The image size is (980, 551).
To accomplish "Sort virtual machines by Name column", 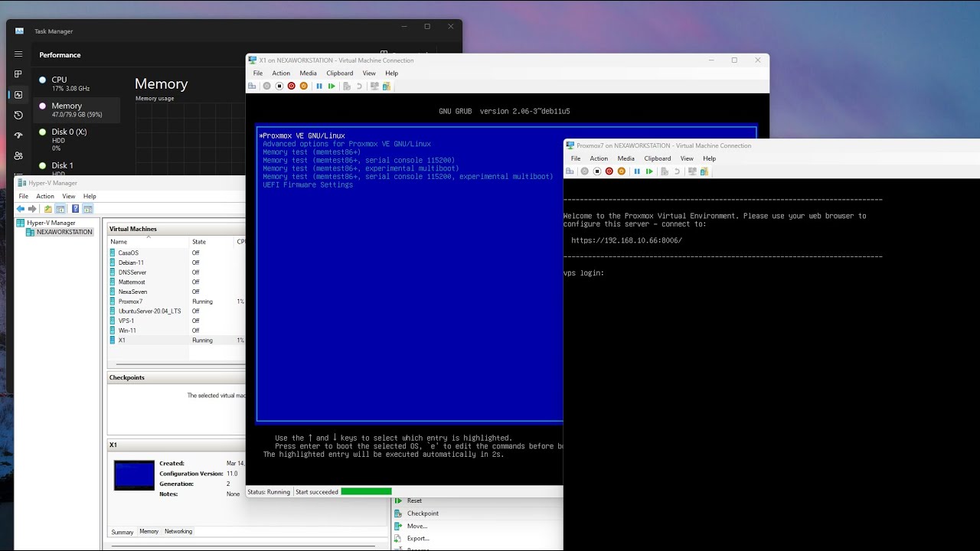I will click(149, 242).
